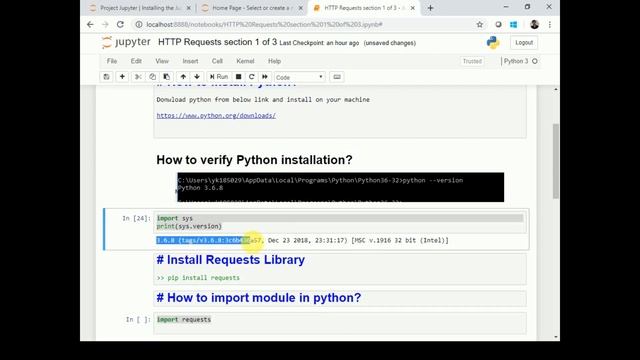Open the Help menu
The height and width of the screenshot is (360, 640).
point(274,61)
